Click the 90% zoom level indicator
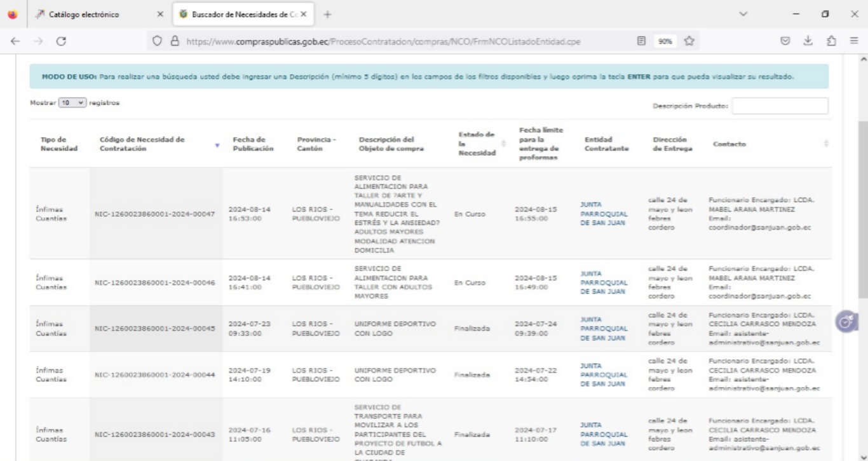The height and width of the screenshot is (461, 868). pyautogui.click(x=665, y=42)
